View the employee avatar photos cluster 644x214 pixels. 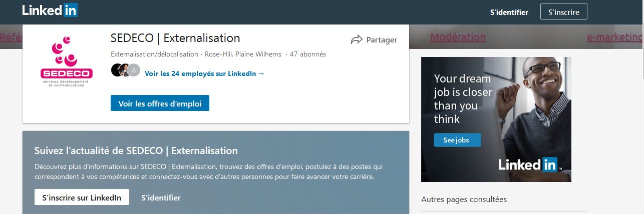coord(125,70)
